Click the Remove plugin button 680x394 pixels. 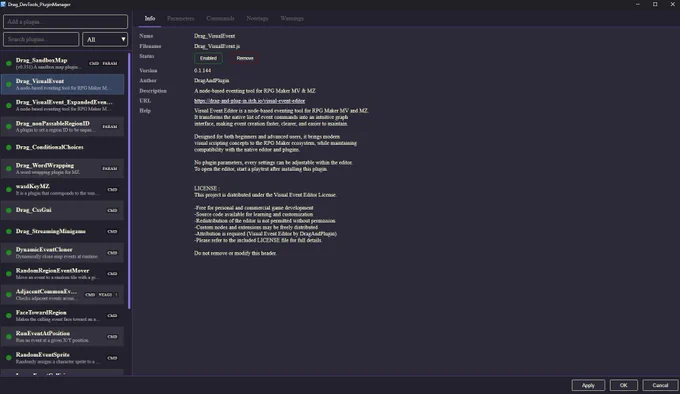point(245,58)
